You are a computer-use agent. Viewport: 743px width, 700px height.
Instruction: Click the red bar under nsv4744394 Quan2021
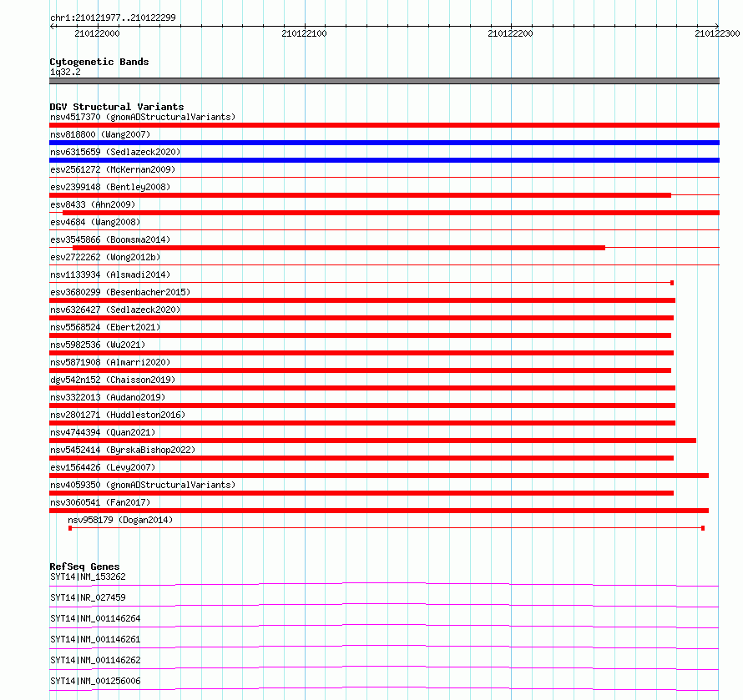372,441
